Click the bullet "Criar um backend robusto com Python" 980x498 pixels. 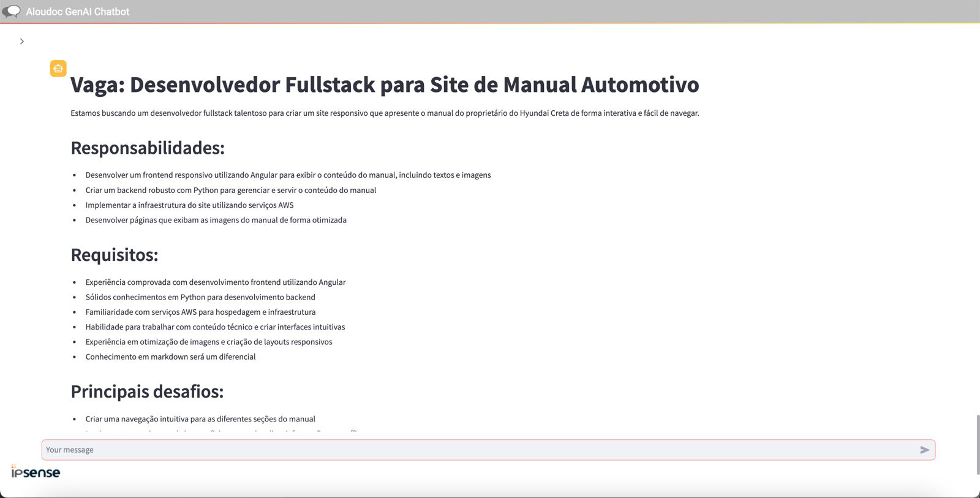230,191
